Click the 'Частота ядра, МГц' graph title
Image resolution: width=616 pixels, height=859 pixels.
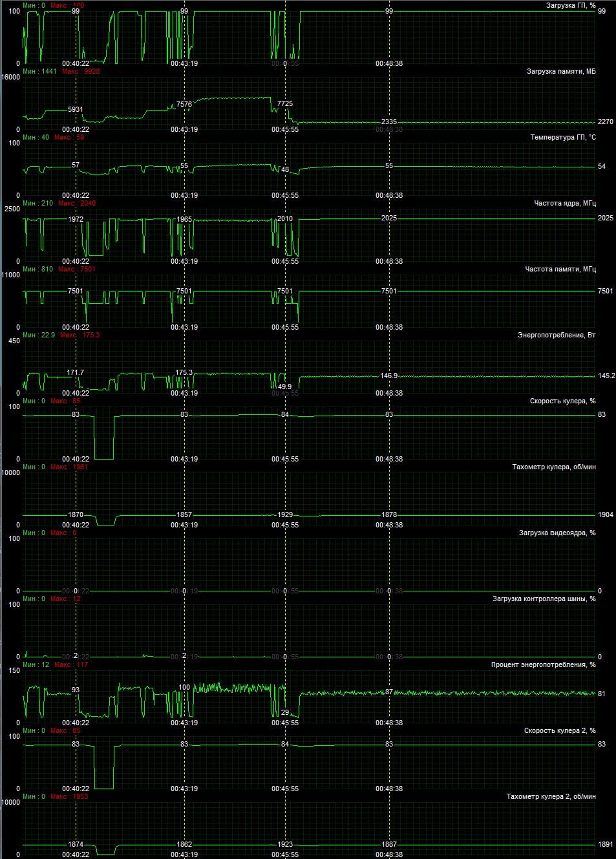point(565,203)
